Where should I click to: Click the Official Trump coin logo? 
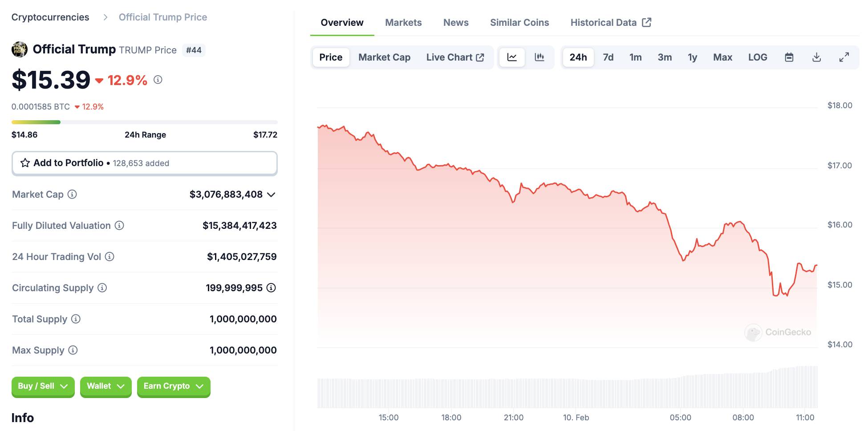tap(19, 49)
